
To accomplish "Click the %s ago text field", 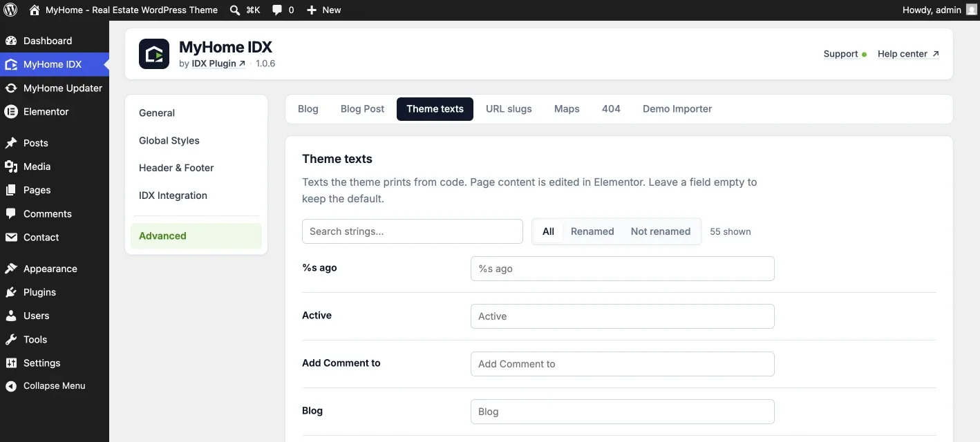I will 623,269.
